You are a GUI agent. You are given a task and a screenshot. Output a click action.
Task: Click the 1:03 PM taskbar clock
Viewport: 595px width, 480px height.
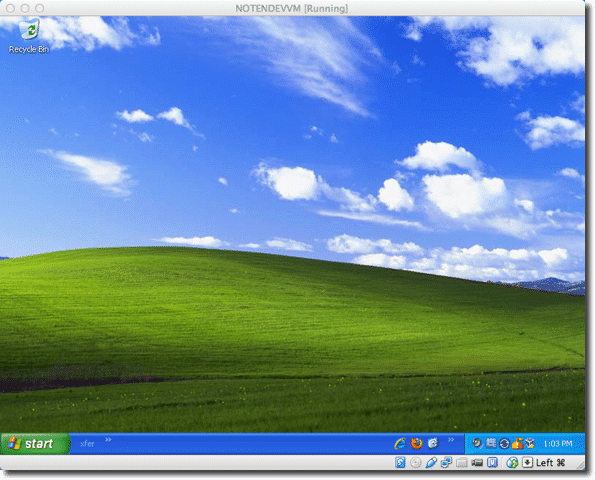557,444
